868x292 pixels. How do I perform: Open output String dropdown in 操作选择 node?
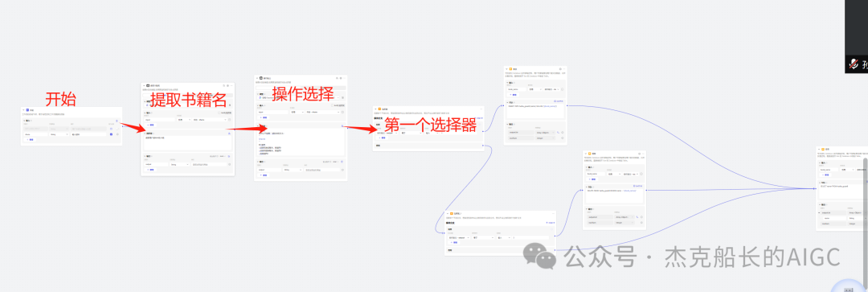[293, 170]
